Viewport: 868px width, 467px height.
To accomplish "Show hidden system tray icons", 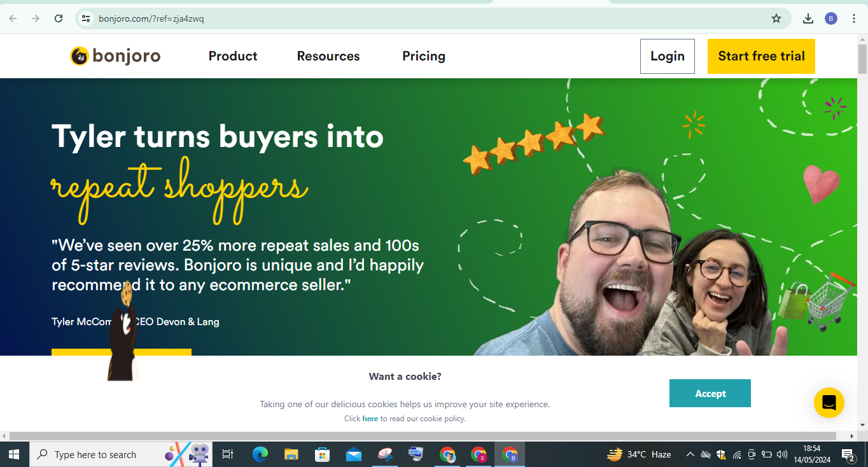I will [690, 454].
